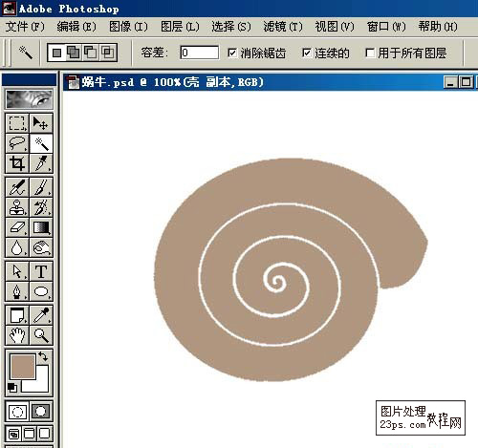Open the 图像(I) menu
The image size is (478, 448).
[128, 27]
